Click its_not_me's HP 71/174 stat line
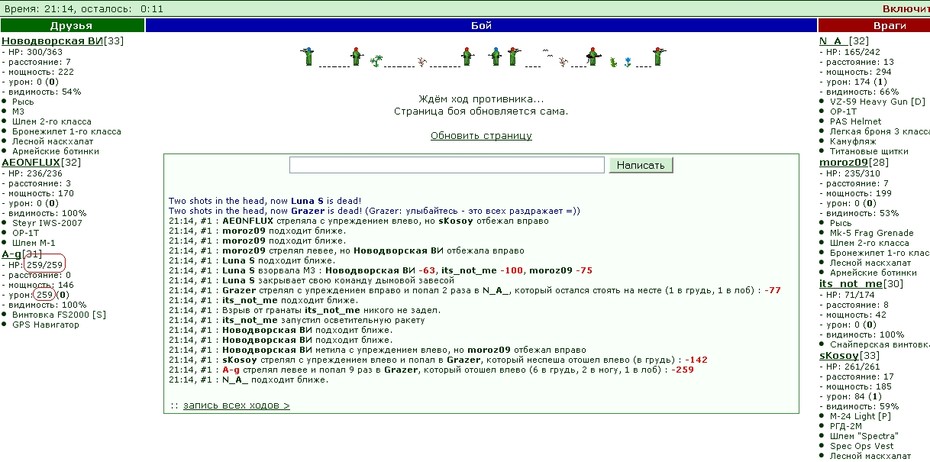Viewport: 930px width, 462px height. 848,295
